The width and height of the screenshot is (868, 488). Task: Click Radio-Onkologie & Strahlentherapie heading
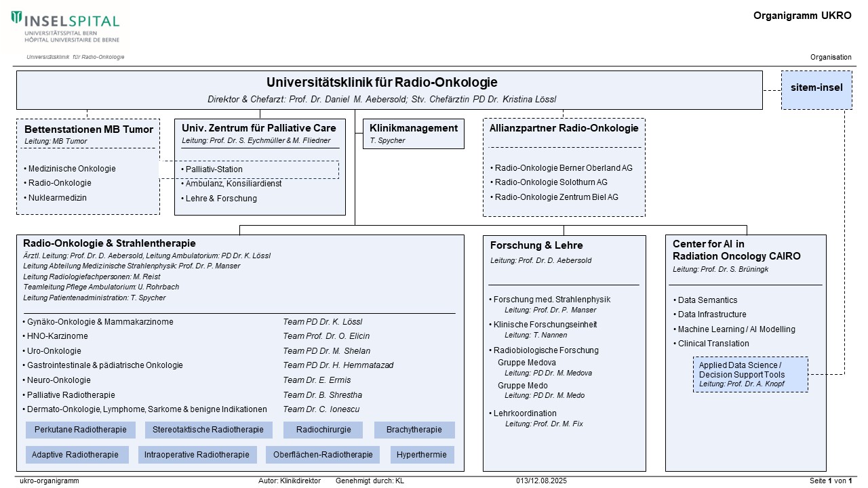point(109,243)
